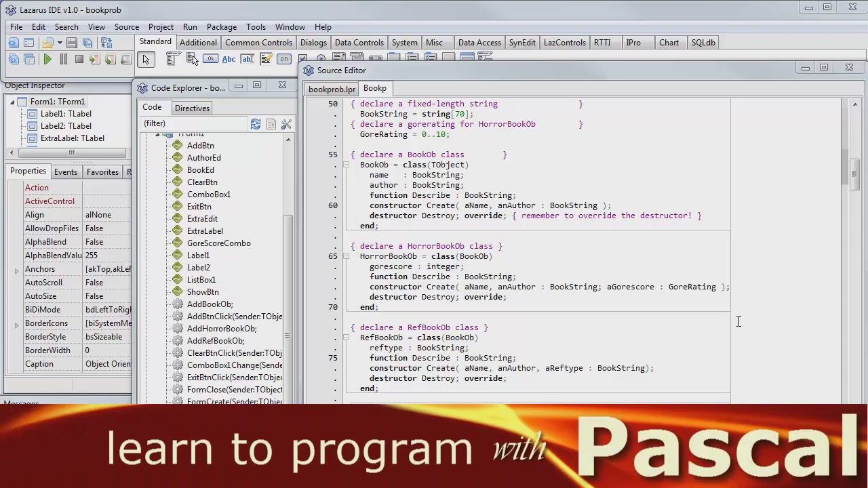
Task: Stop the program with the square icon
Action: click(79, 60)
